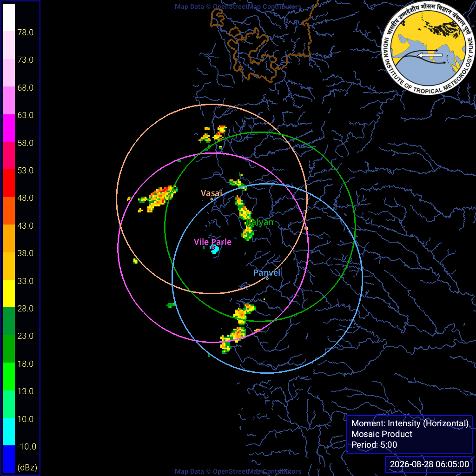476x476 pixels.
Task: Click the white top of reflectivity scale
Action: pos(9,17)
